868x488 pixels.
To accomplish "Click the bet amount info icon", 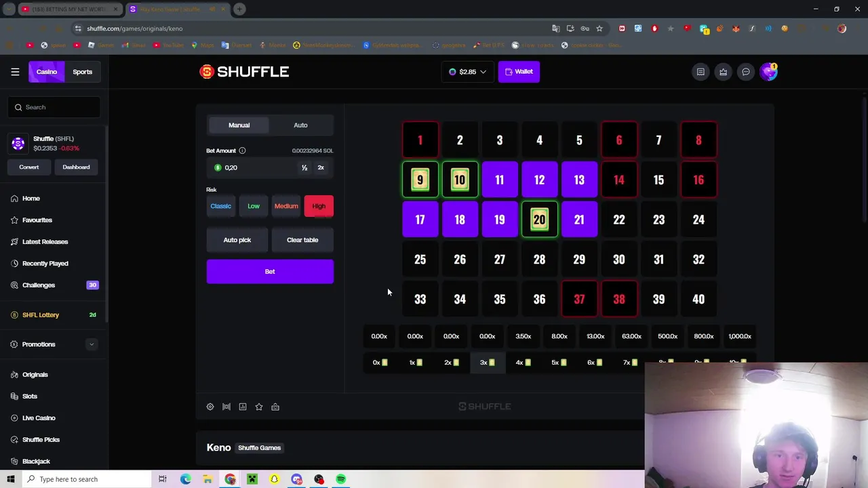I will pos(242,150).
